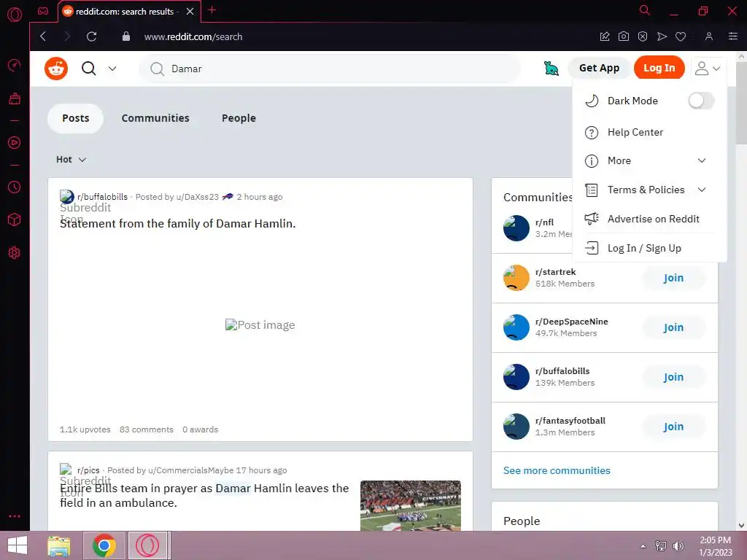The image size is (747, 560).
Task: Add page to bookmarks heart icon
Action: coord(681,36)
